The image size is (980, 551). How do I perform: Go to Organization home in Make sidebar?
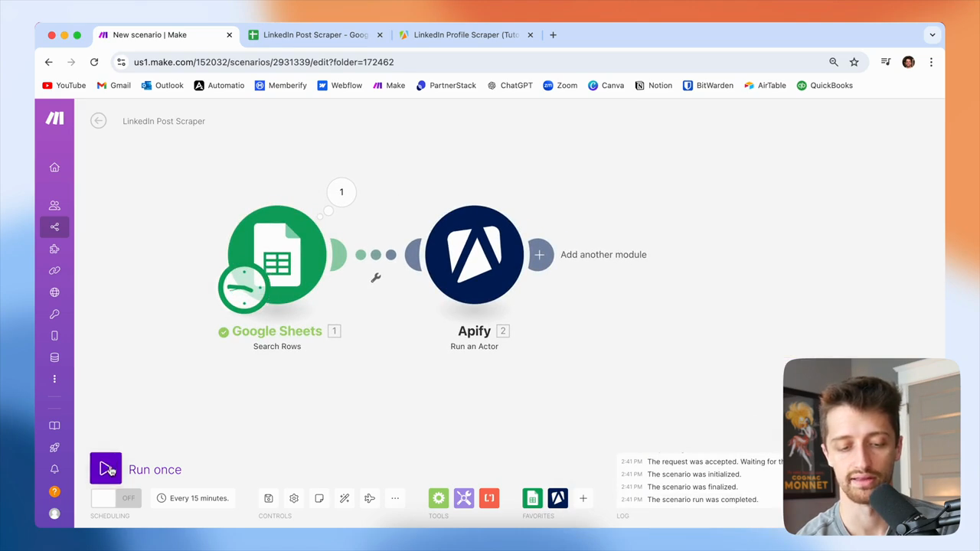[54, 168]
